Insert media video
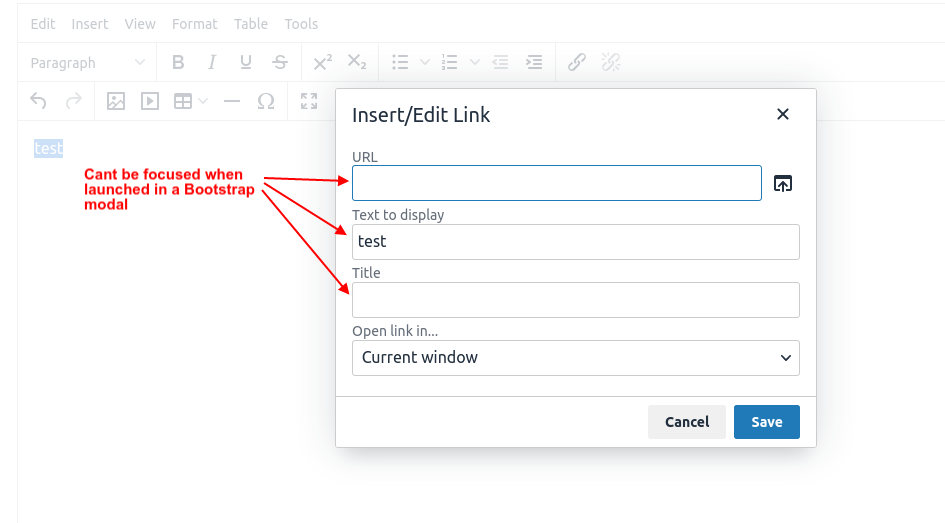This screenshot has width=945, height=523. (149, 101)
